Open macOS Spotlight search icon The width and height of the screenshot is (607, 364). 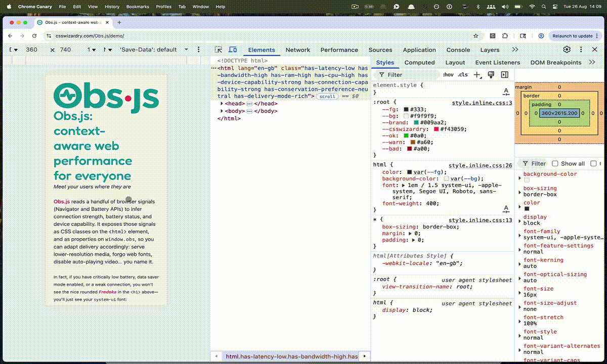tap(543, 7)
